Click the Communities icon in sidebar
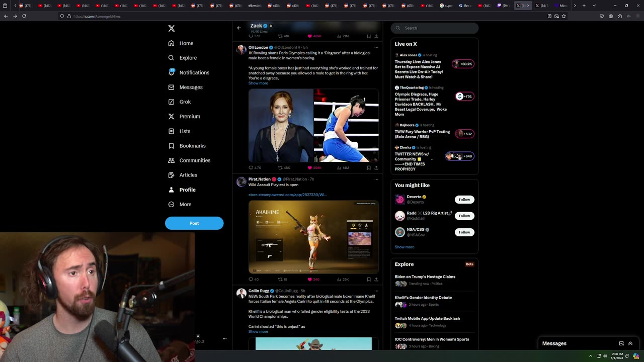The image size is (644, 362). pyautogui.click(x=171, y=160)
